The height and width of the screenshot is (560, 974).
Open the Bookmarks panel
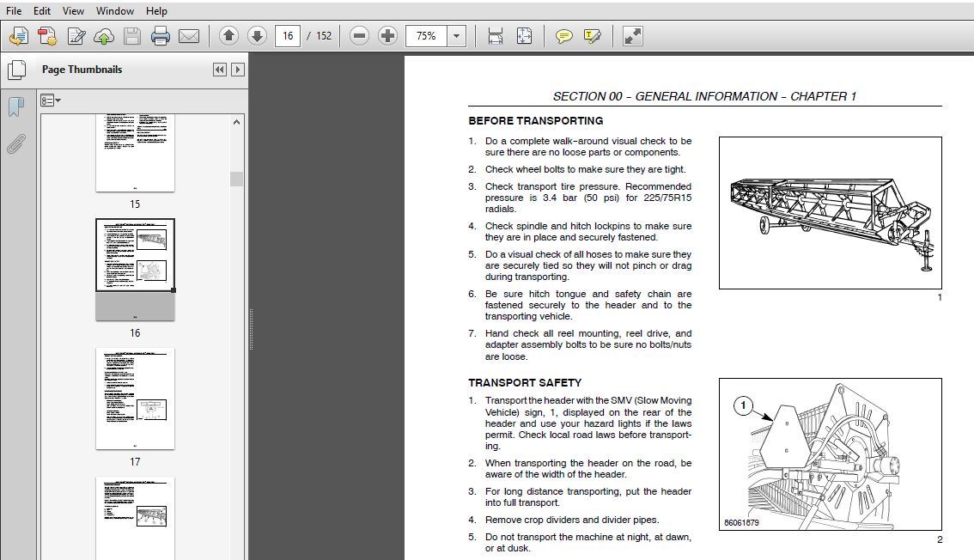pos(16,107)
